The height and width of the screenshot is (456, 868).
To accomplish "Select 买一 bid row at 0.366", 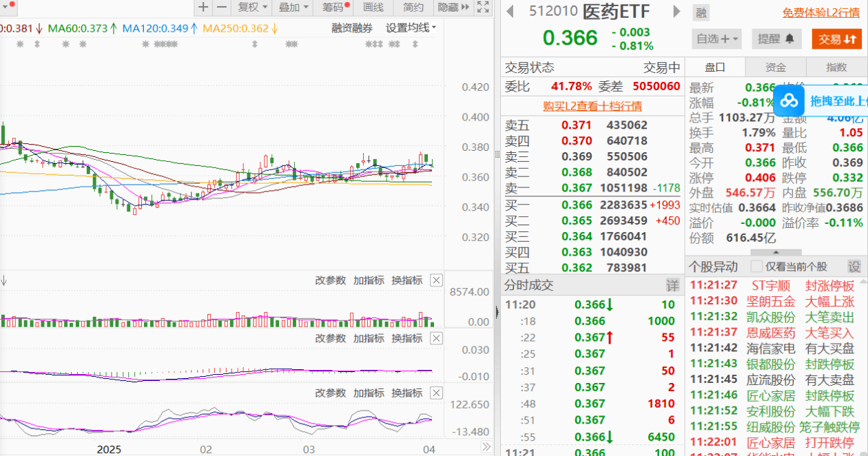I will point(592,205).
